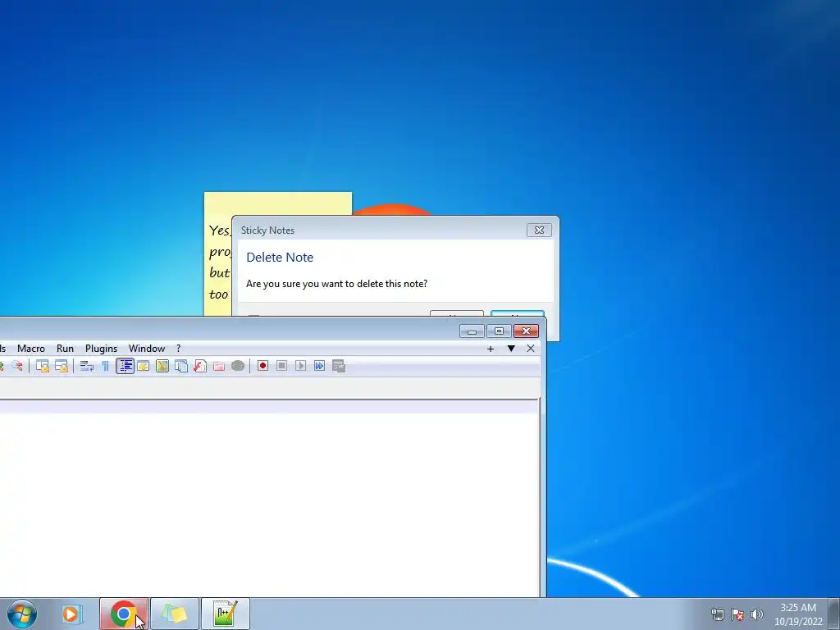
Task: Toggle the highlighted Indent Guide icon
Action: pyautogui.click(x=125, y=366)
